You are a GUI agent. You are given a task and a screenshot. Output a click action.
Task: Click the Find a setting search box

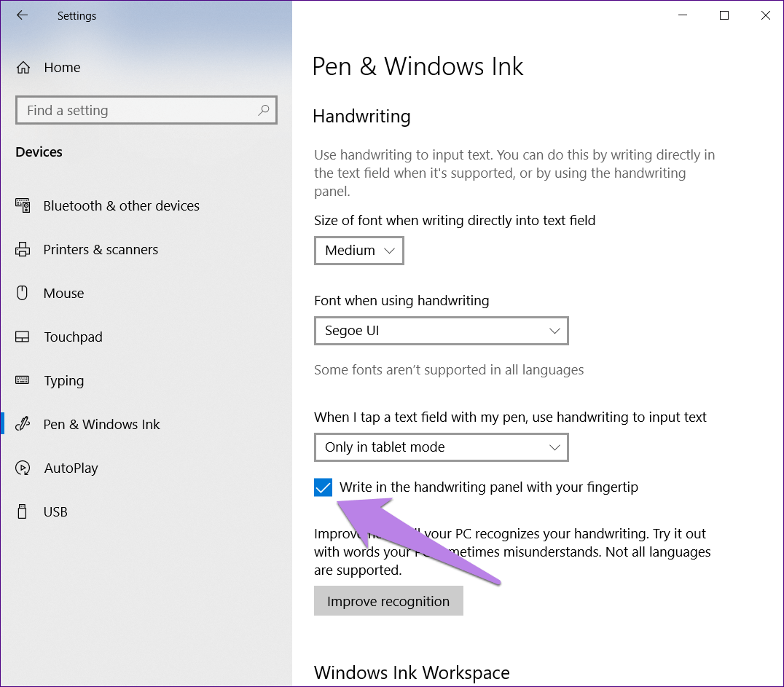pos(138,111)
